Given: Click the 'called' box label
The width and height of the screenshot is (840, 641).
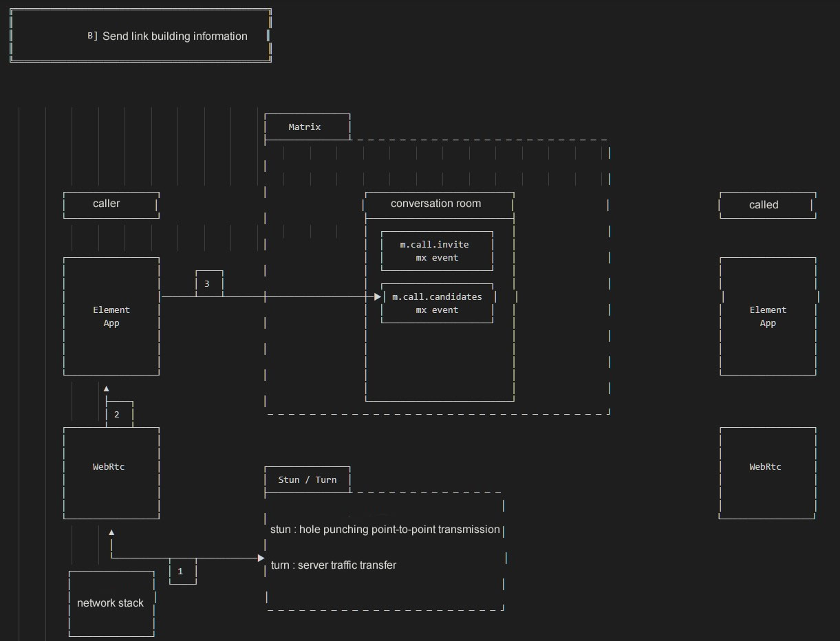Looking at the screenshot, I should coord(764,205).
